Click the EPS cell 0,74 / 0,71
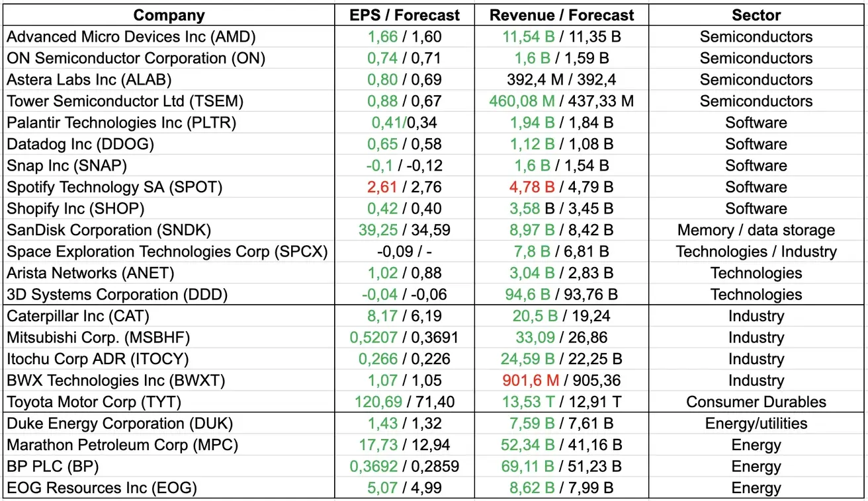This screenshot has height=501, width=868. (x=404, y=58)
